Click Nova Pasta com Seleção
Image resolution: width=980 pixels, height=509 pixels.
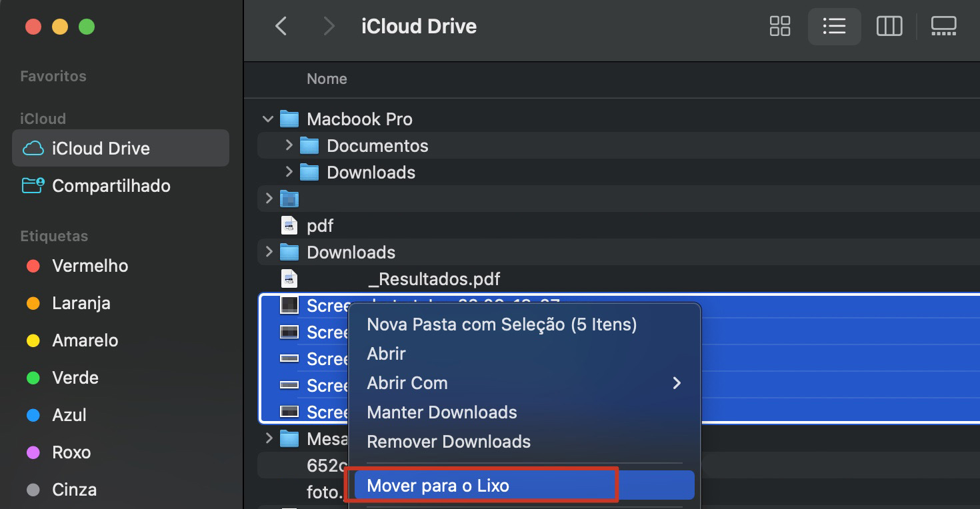tap(501, 324)
